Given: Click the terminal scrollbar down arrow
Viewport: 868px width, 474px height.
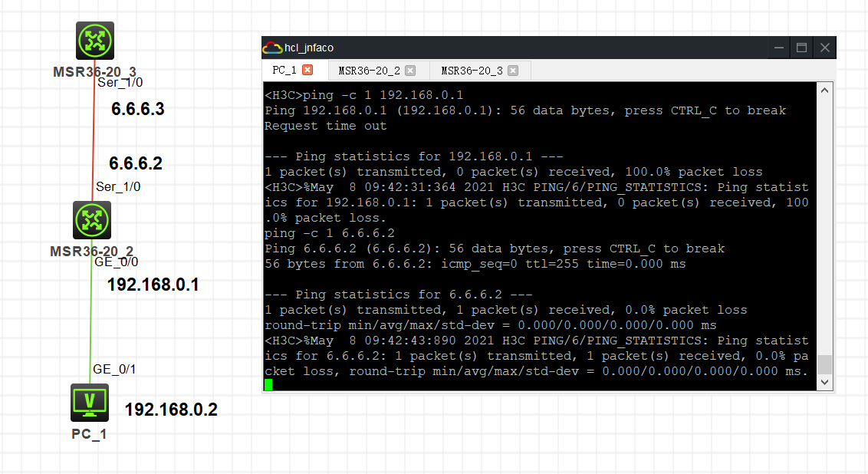Looking at the screenshot, I should click(825, 381).
